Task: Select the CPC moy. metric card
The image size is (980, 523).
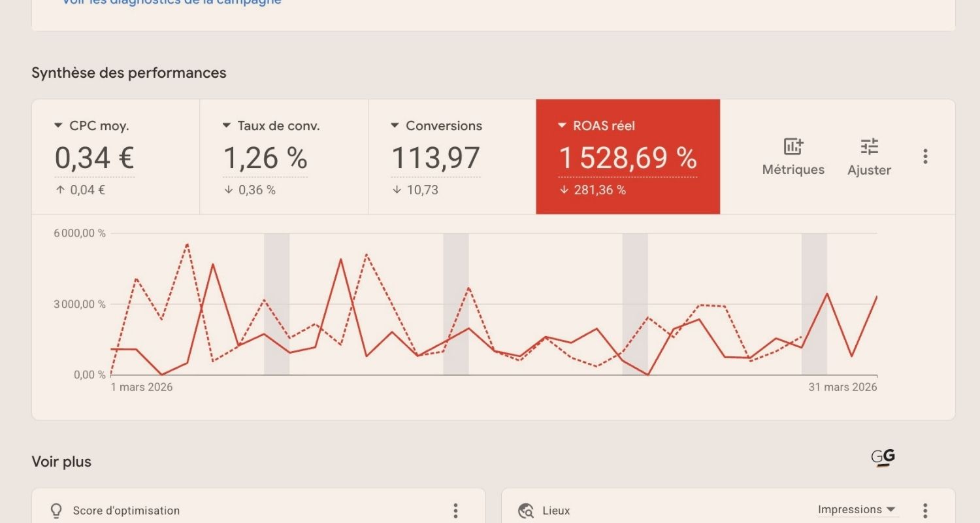Action: tap(115, 157)
